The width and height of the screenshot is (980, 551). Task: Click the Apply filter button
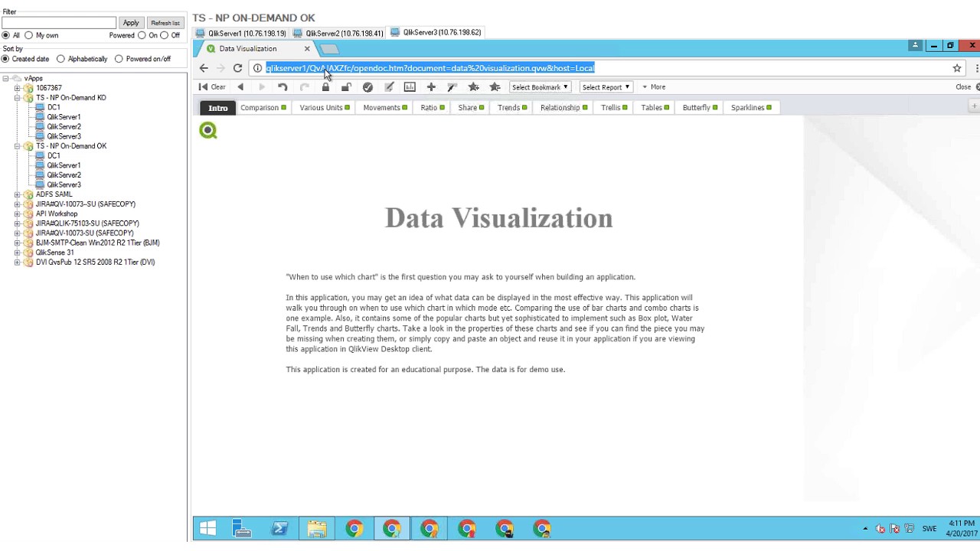(131, 23)
